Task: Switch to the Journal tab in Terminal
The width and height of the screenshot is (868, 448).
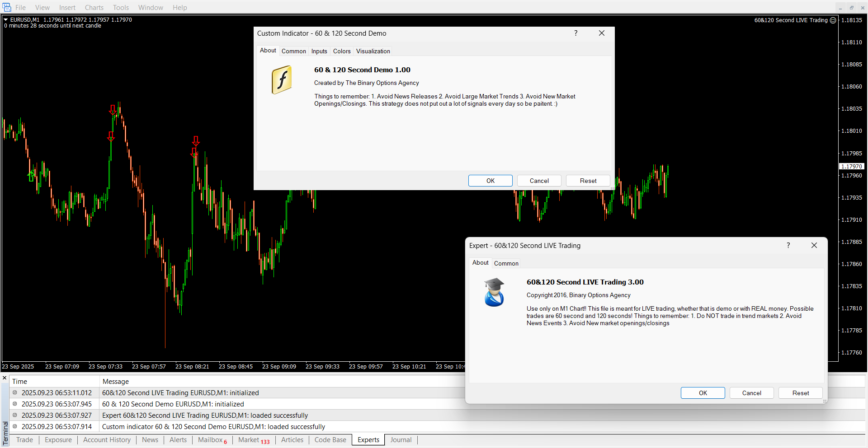Action: 401,440
